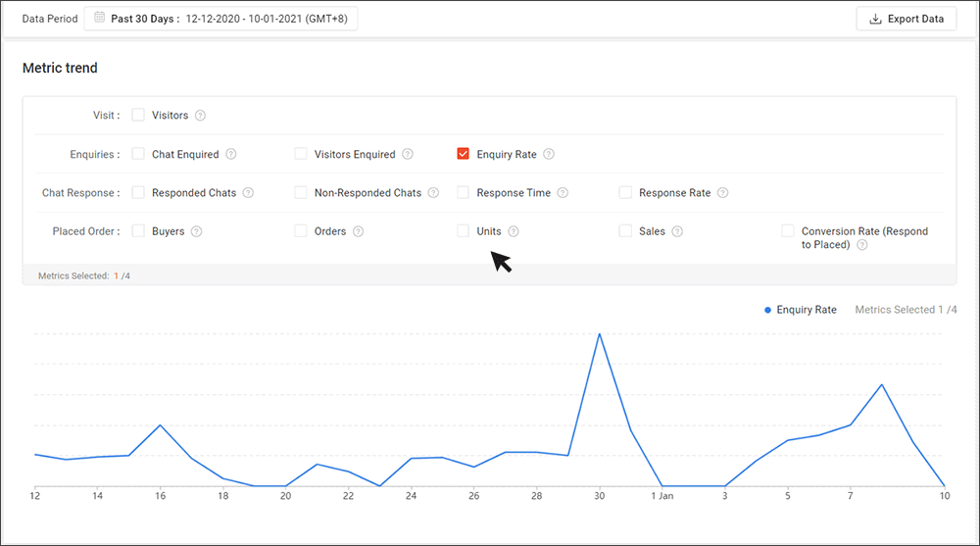Open help icon next to Visitors Enquired
The width and height of the screenshot is (980, 546).
pyautogui.click(x=408, y=154)
